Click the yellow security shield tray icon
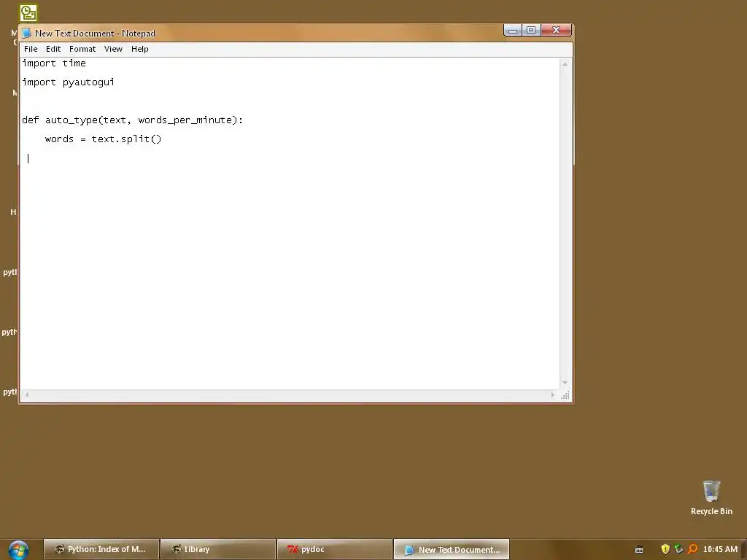747x560 pixels. pos(665,549)
